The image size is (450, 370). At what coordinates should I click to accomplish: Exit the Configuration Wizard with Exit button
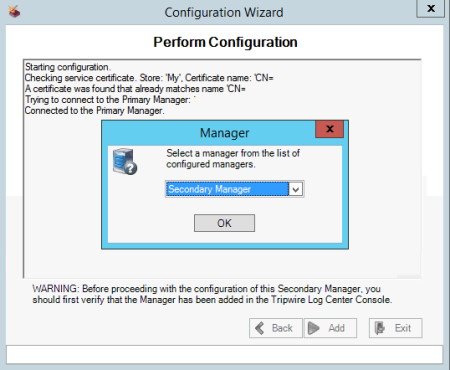coord(396,328)
